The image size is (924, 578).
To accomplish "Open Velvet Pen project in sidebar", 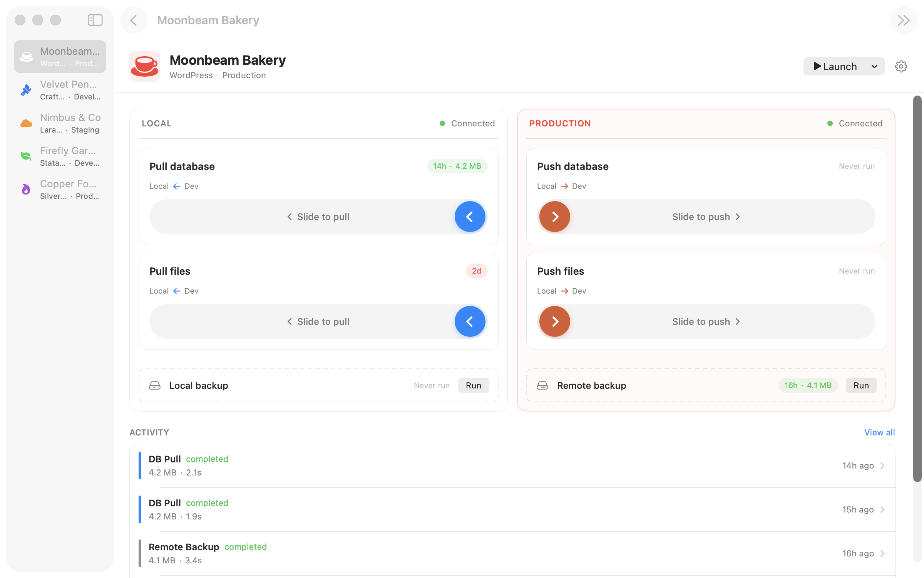I will [x=60, y=90].
